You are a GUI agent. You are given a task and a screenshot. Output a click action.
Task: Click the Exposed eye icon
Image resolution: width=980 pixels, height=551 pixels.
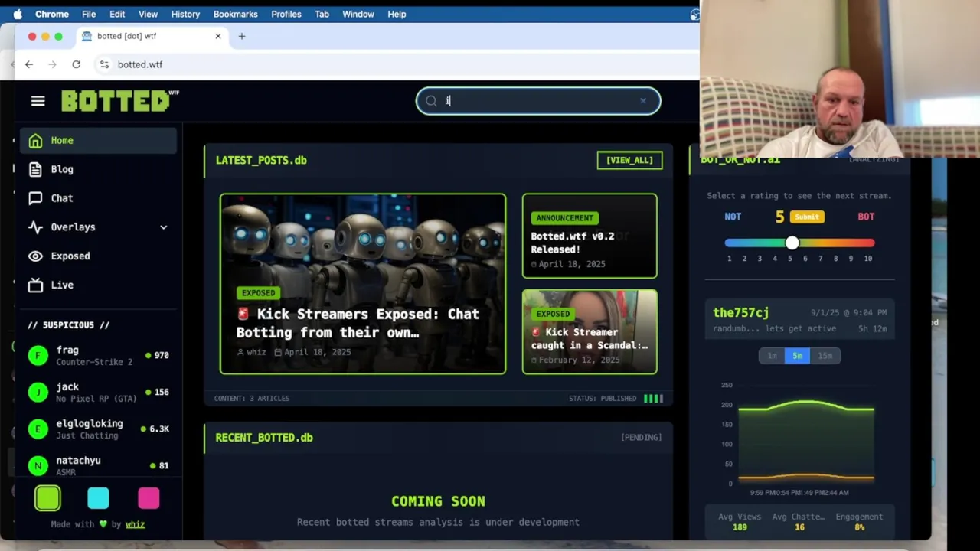35,256
